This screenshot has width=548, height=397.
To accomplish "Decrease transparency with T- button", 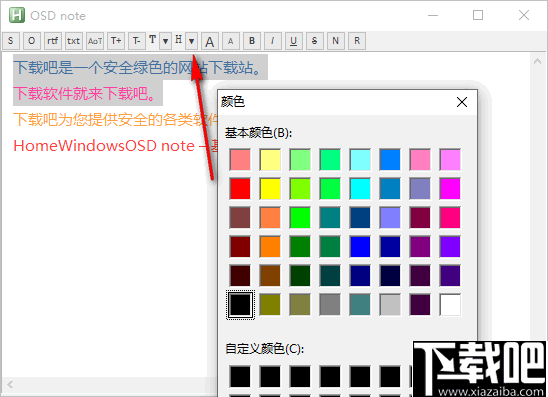I will pos(137,41).
